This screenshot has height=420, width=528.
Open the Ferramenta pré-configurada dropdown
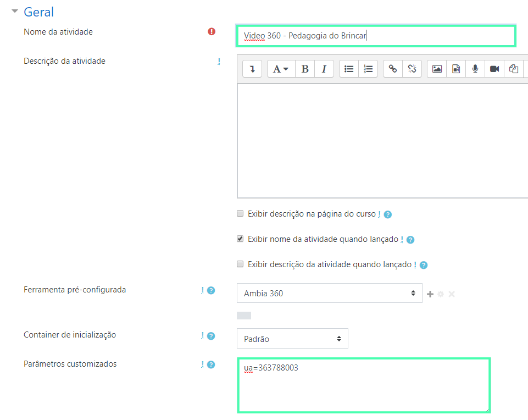pos(329,293)
